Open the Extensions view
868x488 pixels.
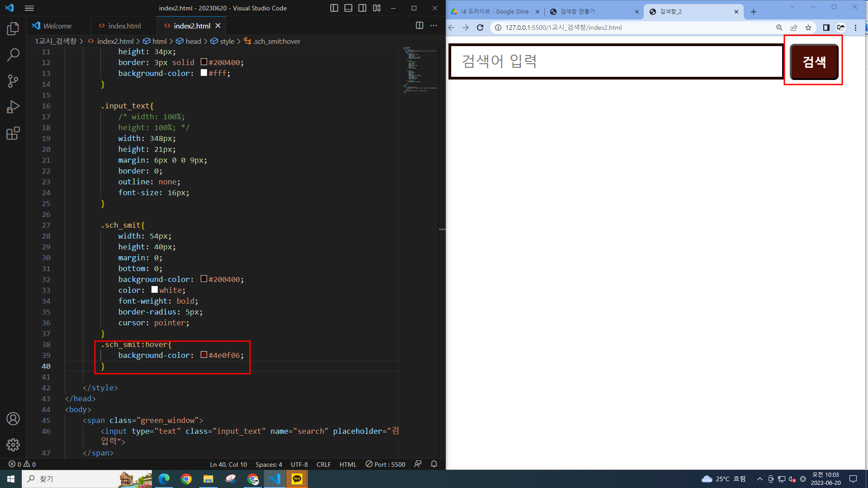tap(13, 133)
